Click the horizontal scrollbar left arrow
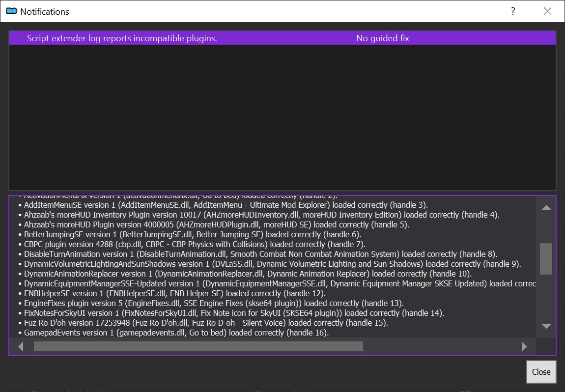The width and height of the screenshot is (565, 392). [21, 347]
